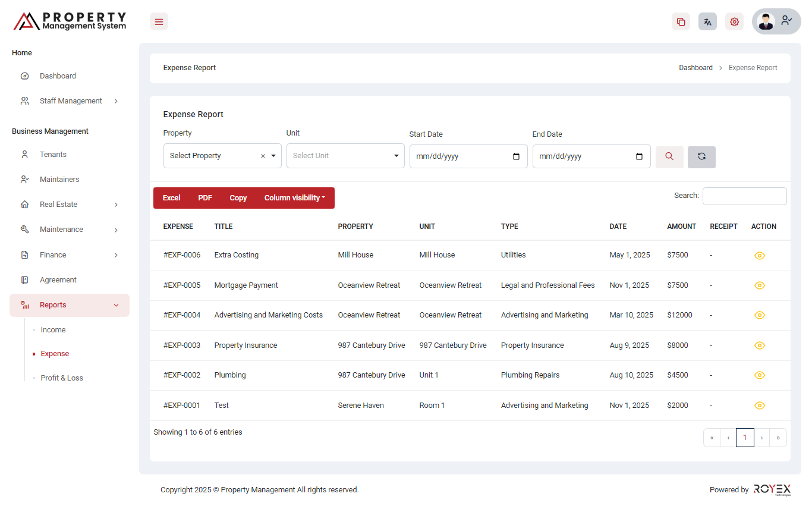Click eye icon for #EXP-0001 Test

pyautogui.click(x=759, y=406)
